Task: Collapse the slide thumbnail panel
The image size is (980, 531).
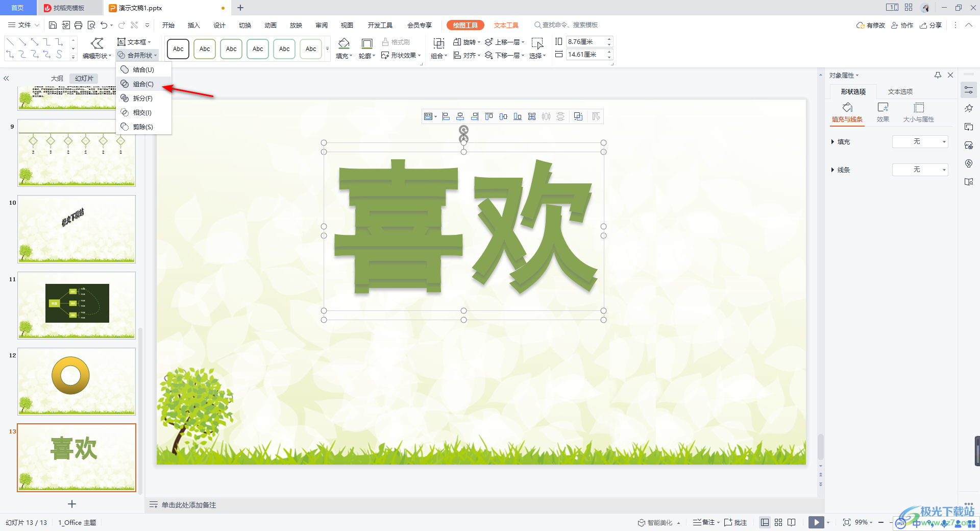Action: 7,79
